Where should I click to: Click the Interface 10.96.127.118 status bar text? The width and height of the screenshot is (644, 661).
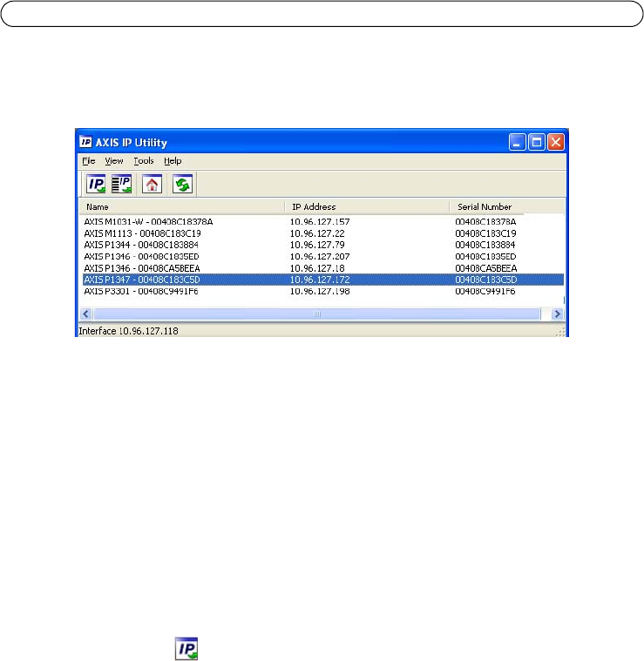point(129,331)
